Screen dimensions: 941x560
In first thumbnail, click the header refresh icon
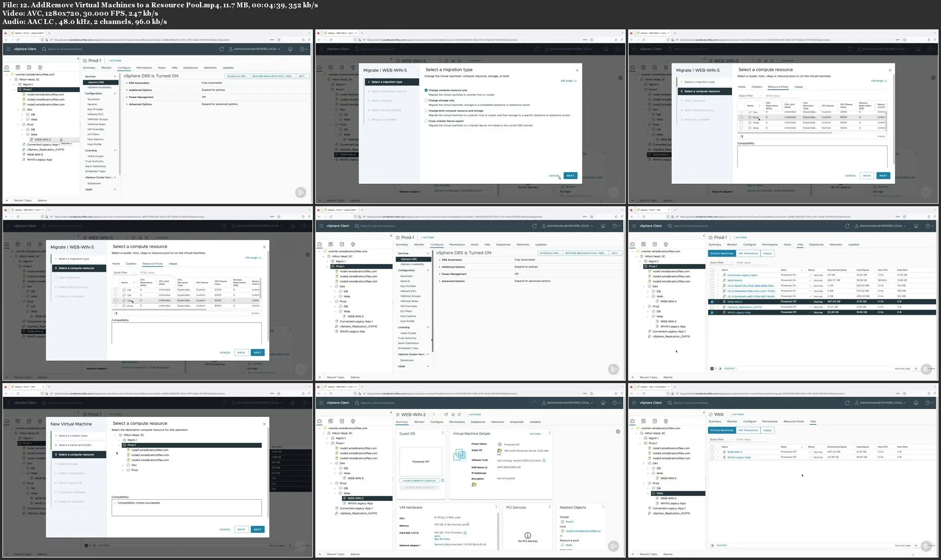pyautogui.click(x=222, y=49)
